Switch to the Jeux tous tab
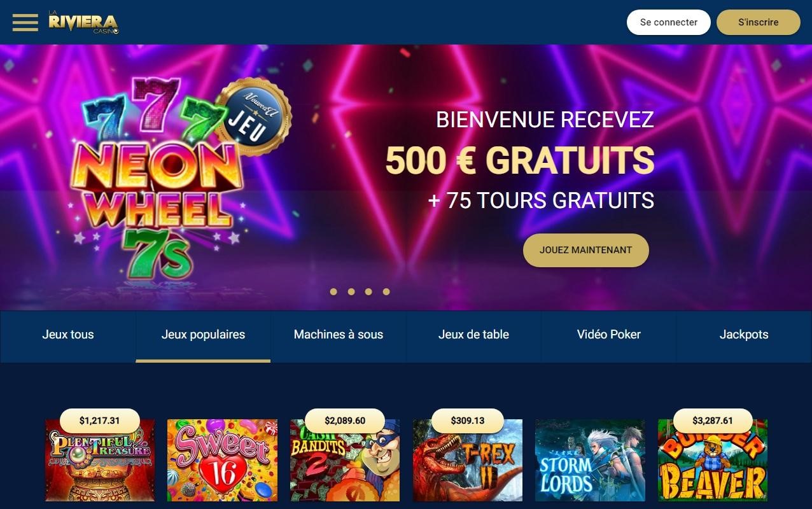 [x=68, y=336]
